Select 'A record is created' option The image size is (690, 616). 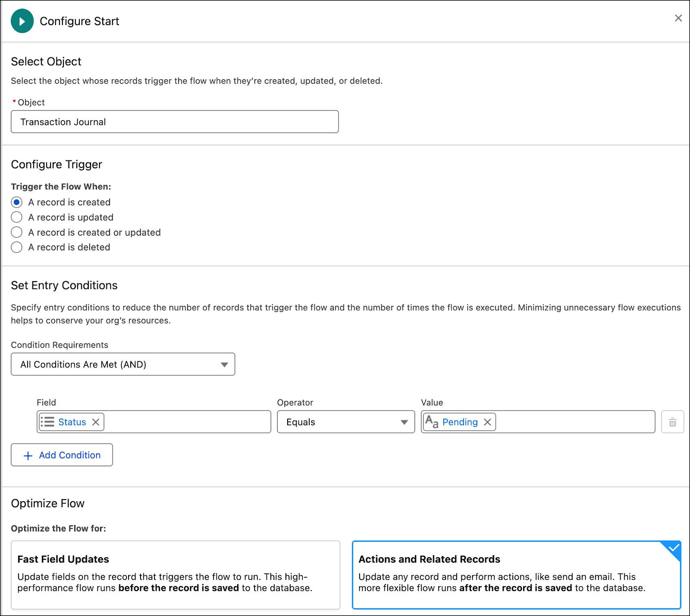(17, 202)
